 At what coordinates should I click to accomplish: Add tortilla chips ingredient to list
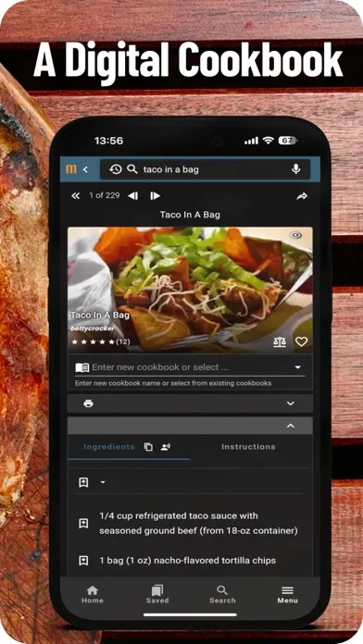(x=83, y=561)
